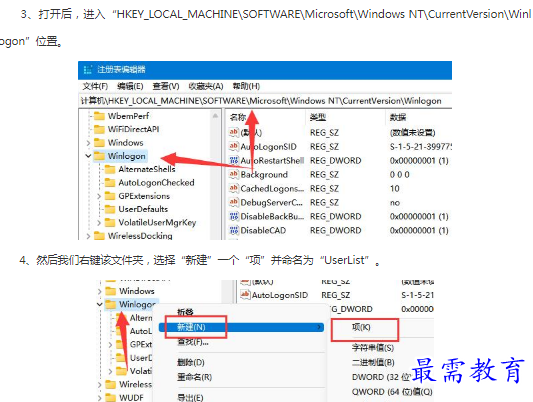Image resolution: width=533 pixels, height=402 pixels.
Task: Choose 删除(D) in the context menu
Action: tap(191, 363)
